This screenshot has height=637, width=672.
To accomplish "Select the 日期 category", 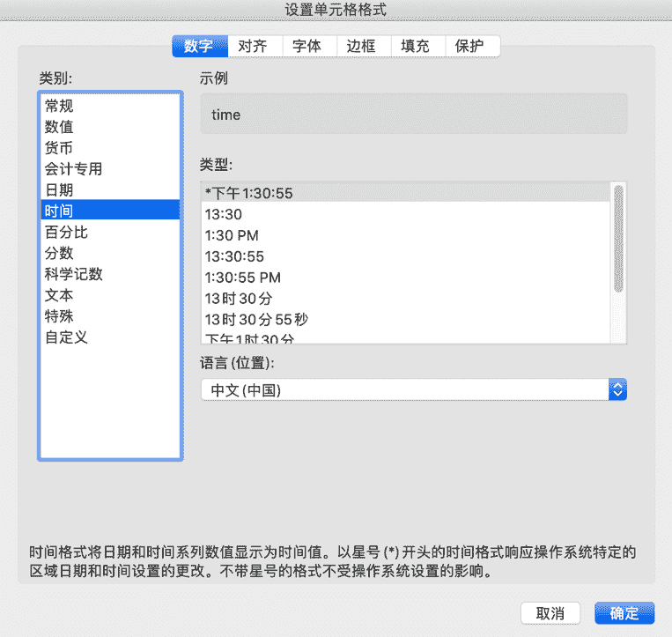I will (60, 190).
